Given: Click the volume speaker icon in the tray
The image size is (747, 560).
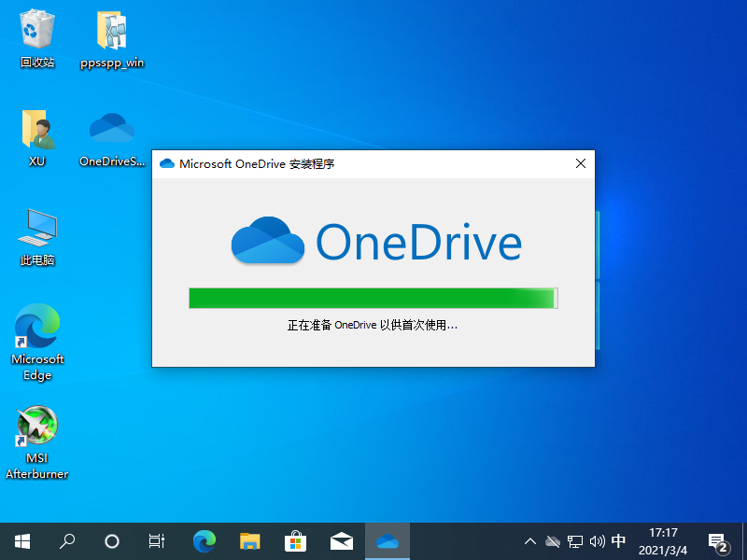Looking at the screenshot, I should click(598, 541).
